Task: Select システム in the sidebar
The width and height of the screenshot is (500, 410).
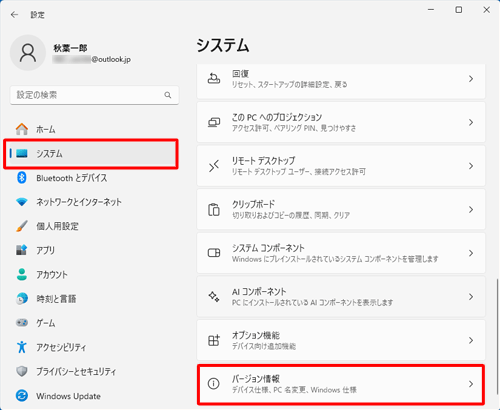Action: coord(49,154)
